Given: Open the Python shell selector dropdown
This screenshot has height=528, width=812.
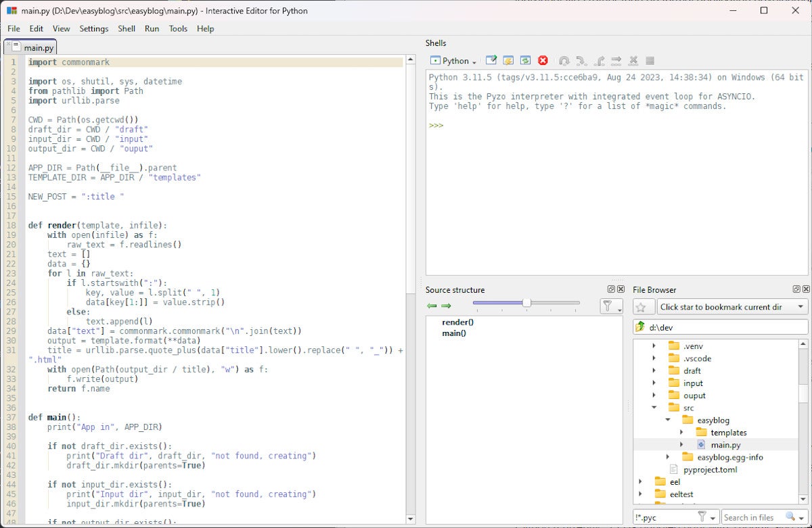Looking at the screenshot, I should tap(453, 61).
